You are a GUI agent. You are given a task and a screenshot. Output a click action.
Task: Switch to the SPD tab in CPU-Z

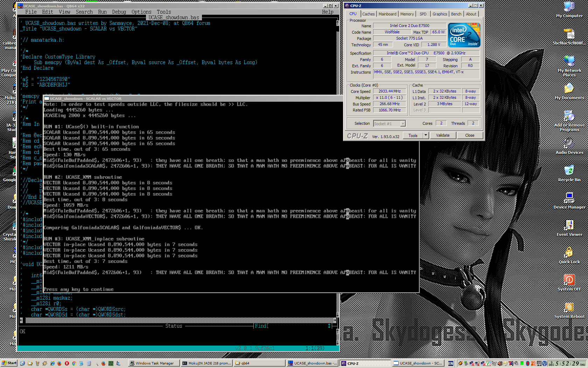pos(423,14)
